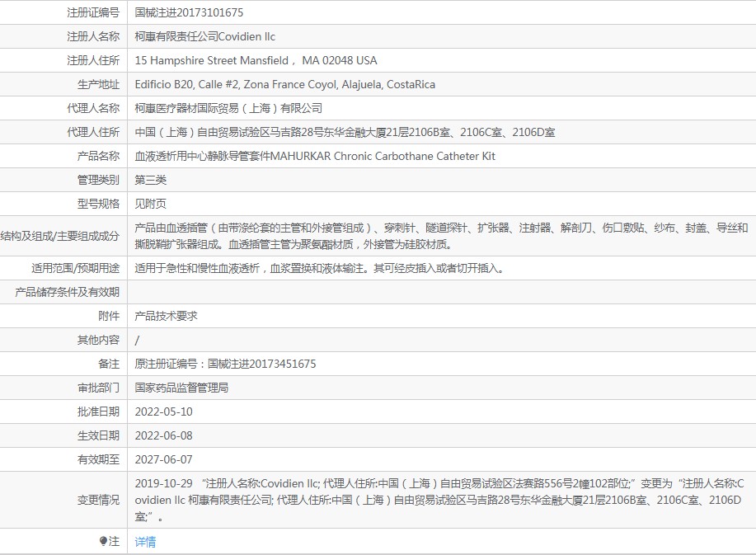Select registrant name 柯惠有限责任公司Covidien llc
756x555 pixels.
point(205,36)
